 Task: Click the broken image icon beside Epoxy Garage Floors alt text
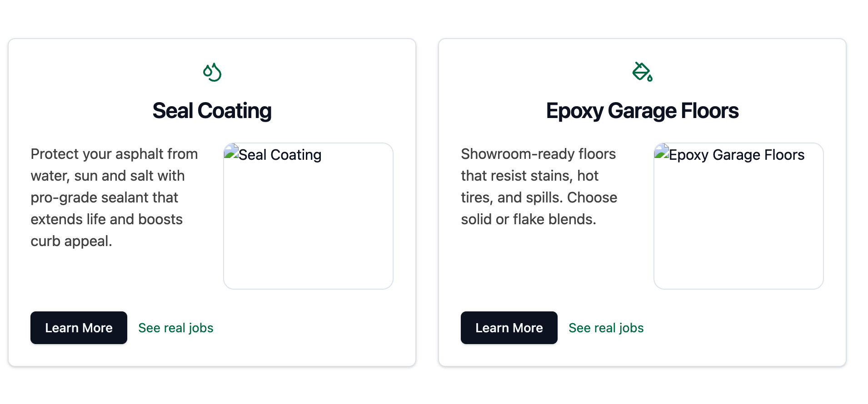[662, 151]
